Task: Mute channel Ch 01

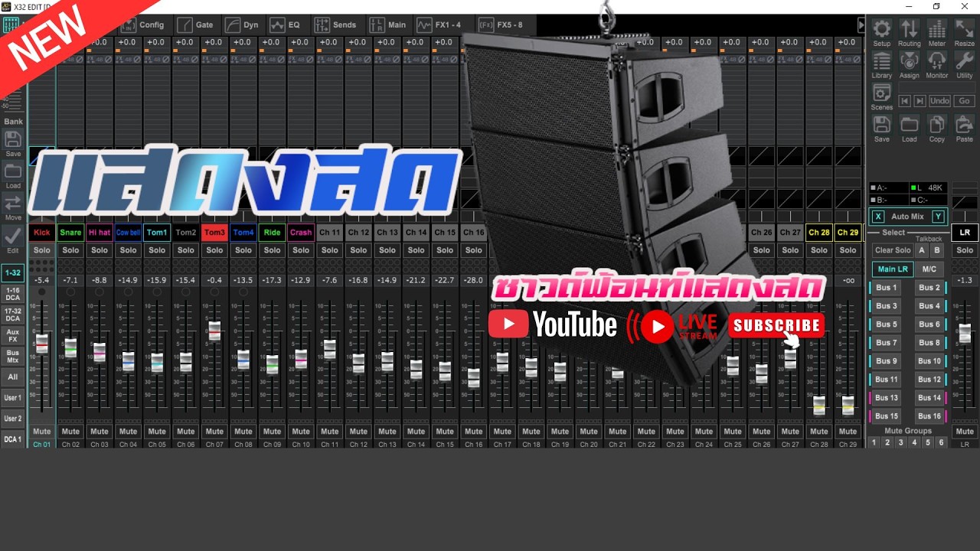Action: click(x=42, y=432)
